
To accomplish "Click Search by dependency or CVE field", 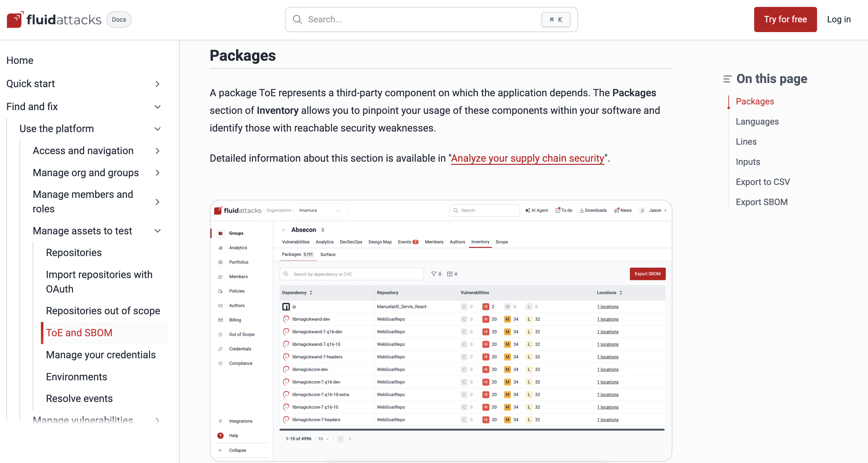I will pyautogui.click(x=352, y=274).
